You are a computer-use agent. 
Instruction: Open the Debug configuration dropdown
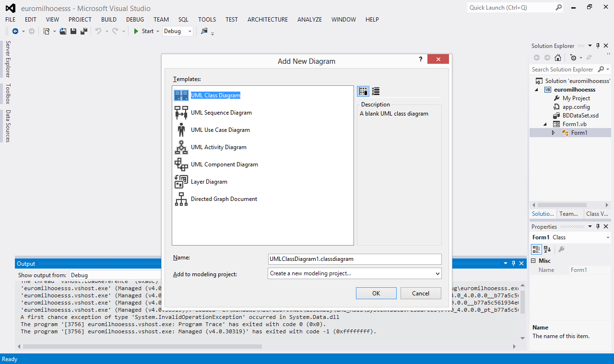(x=190, y=31)
